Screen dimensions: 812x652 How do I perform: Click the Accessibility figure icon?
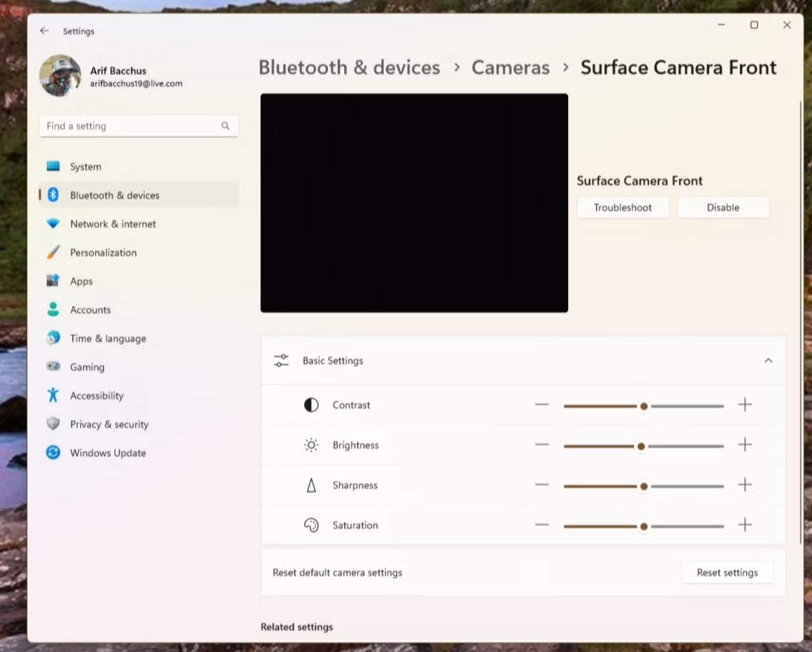(53, 395)
